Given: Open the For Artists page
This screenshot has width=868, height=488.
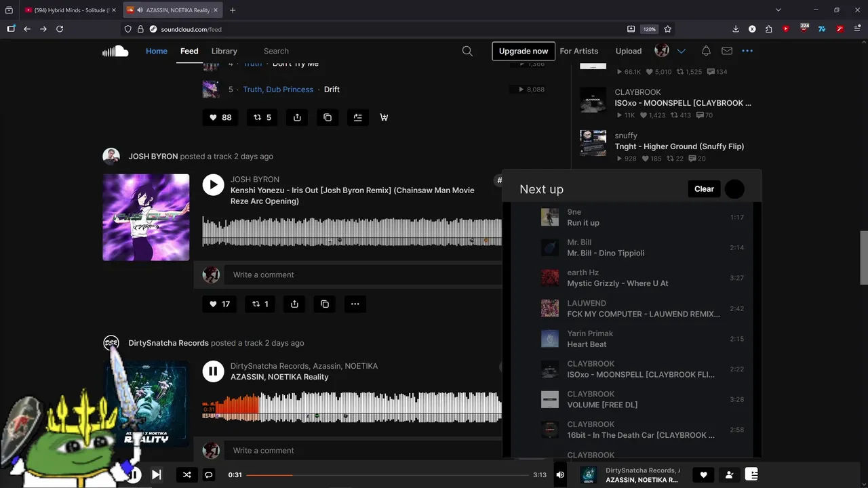Looking at the screenshot, I should coord(579,51).
